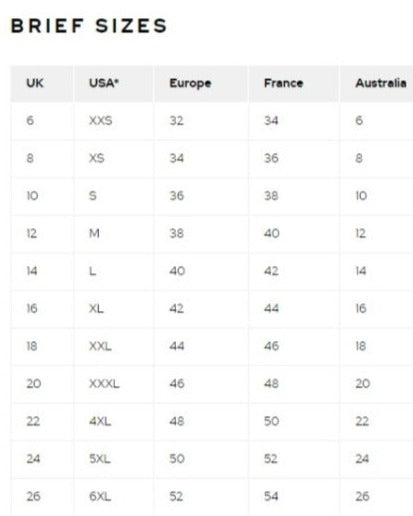Click the XXS cell in USA column
The height and width of the screenshot is (516, 413).
click(101, 120)
